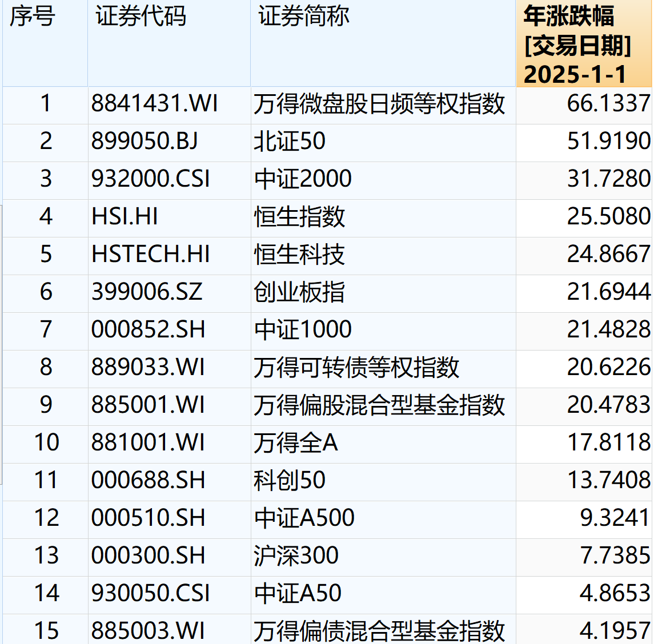658x644 pixels.
Task: Click the 证券代码 column header
Action: click(169, 43)
